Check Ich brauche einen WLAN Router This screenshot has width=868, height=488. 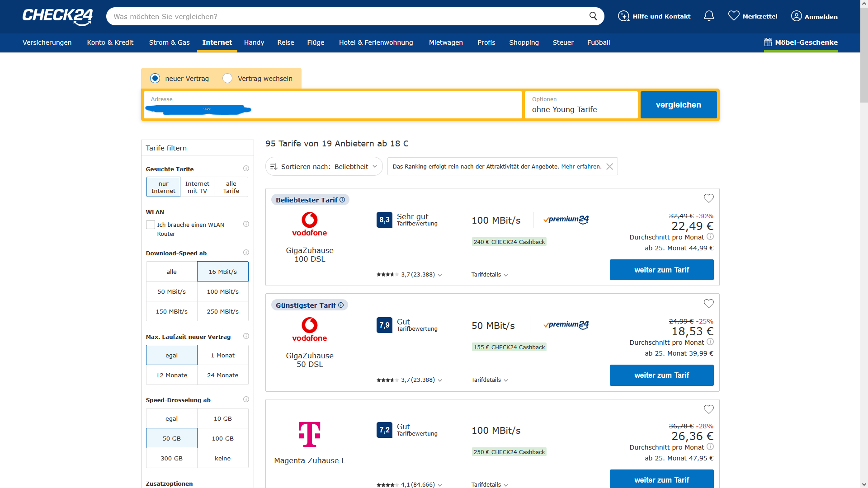coord(151,225)
